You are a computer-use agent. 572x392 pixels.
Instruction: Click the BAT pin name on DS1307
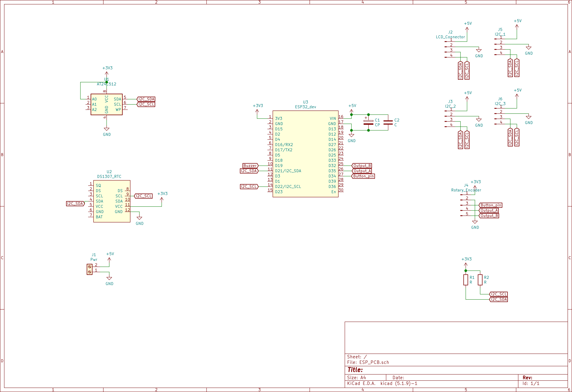[x=99, y=217]
